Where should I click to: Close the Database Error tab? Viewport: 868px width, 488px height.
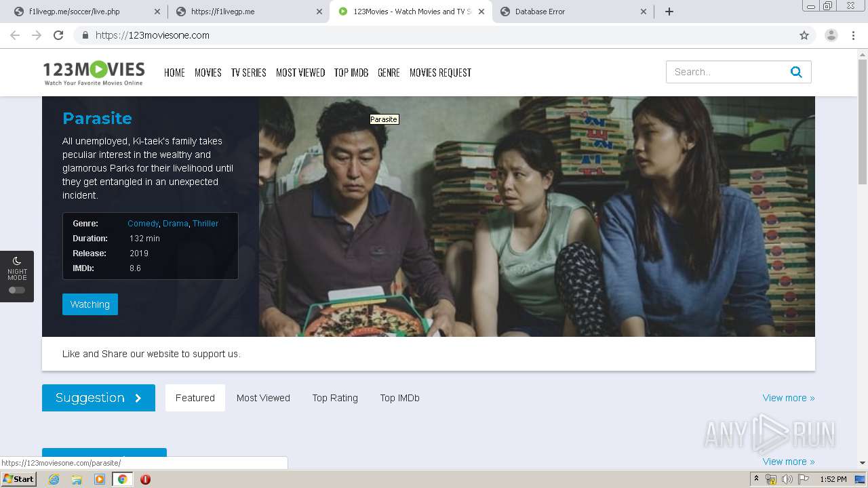643,12
